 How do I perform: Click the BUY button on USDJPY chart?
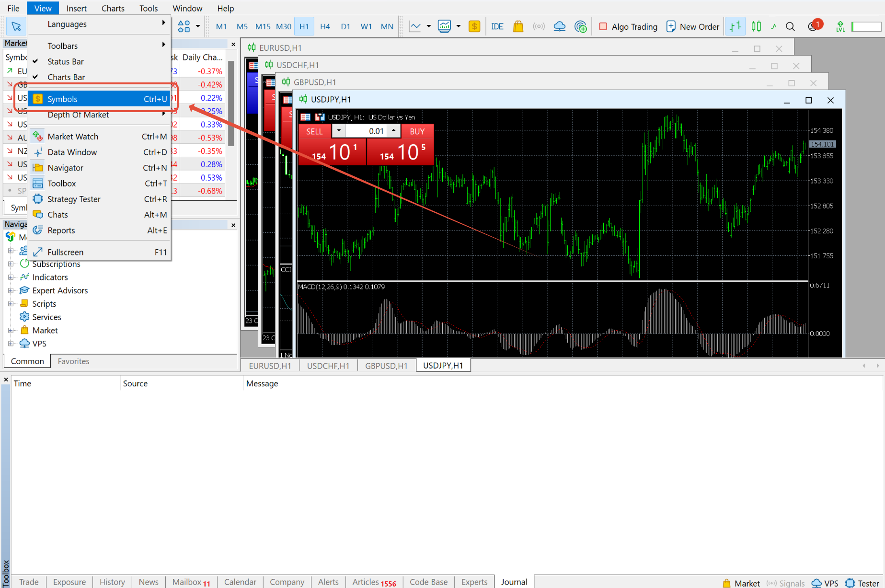417,131
